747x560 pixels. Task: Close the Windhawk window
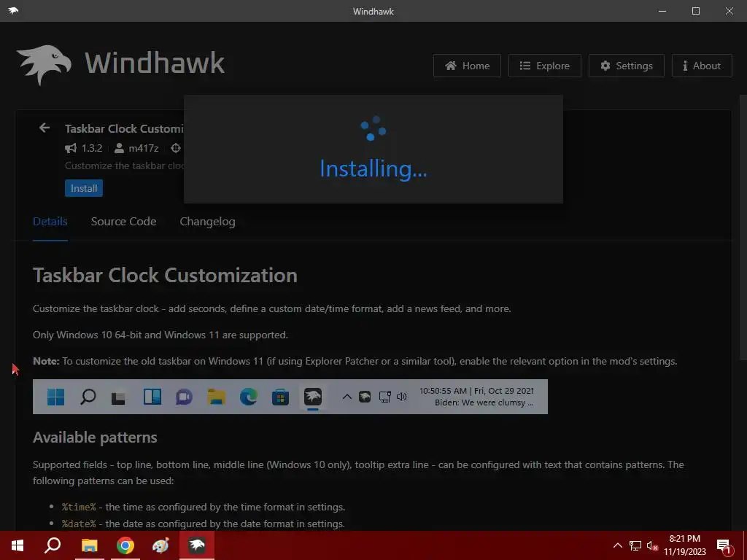tap(729, 11)
